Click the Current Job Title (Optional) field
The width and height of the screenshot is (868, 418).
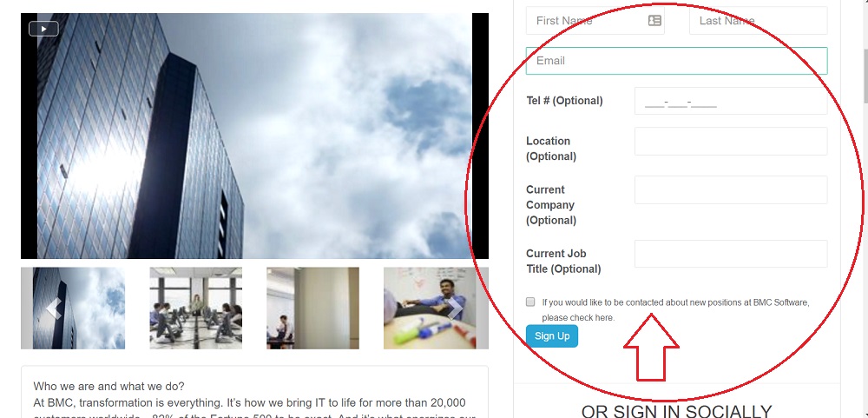coord(731,254)
